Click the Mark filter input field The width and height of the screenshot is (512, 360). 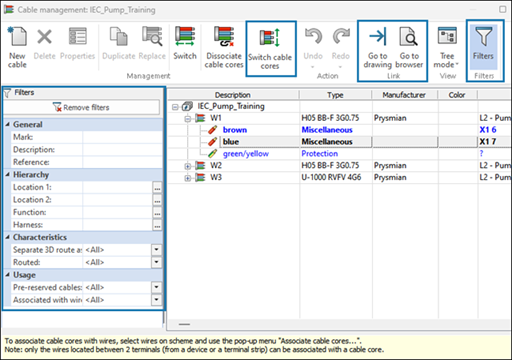[122, 137]
